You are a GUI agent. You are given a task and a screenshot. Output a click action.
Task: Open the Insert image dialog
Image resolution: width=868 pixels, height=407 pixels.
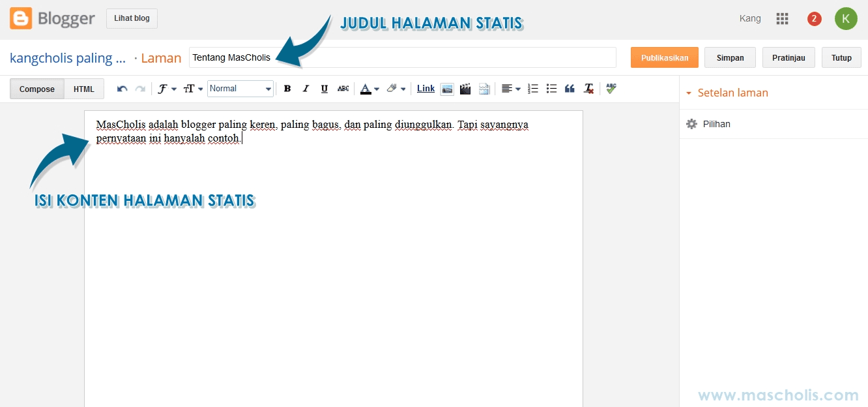(x=447, y=88)
